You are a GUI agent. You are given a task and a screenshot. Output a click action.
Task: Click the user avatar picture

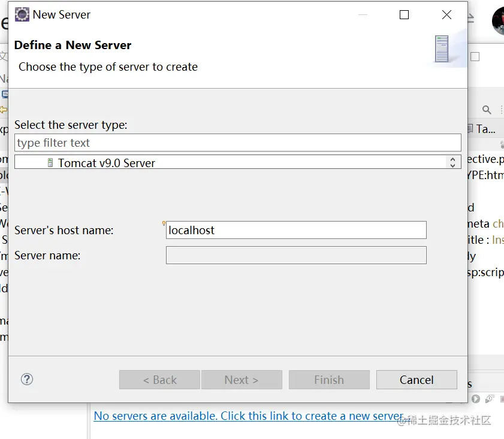499,21
